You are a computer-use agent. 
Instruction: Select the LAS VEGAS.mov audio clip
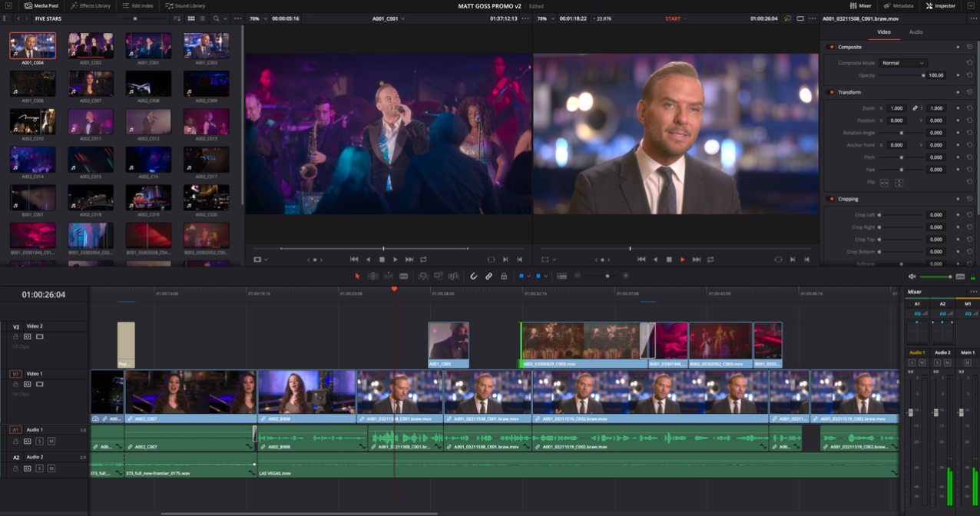tap(576, 465)
